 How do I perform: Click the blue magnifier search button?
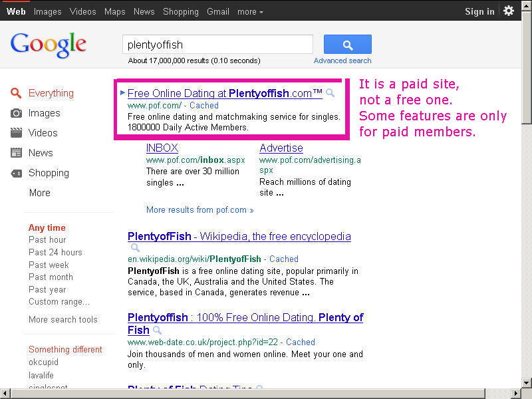(347, 44)
